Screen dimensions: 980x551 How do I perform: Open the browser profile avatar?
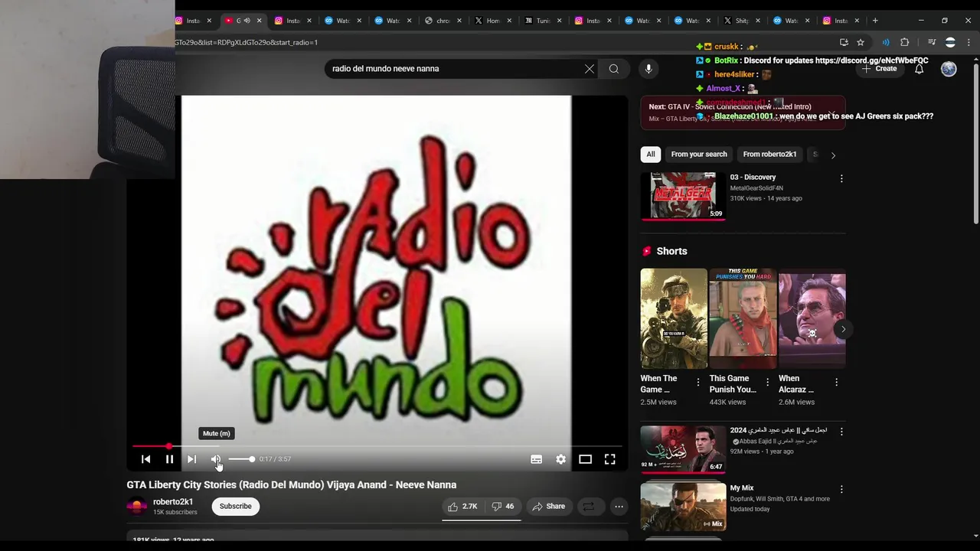950,43
